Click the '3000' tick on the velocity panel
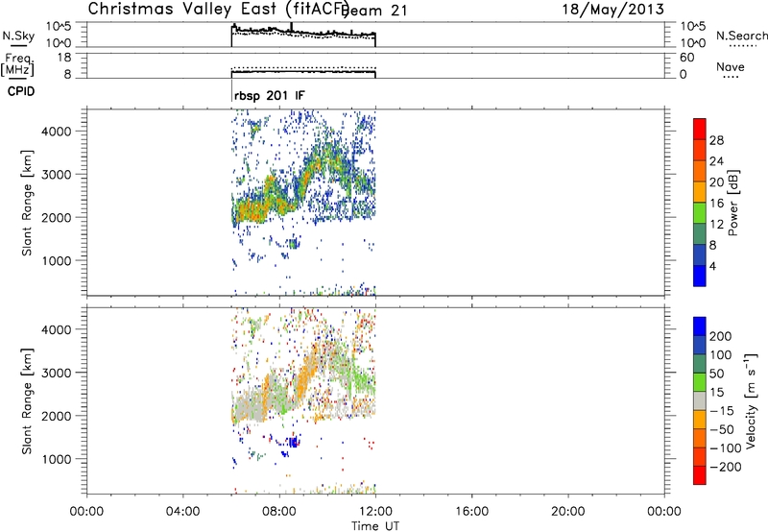The width and height of the screenshot is (768, 532). tap(56, 373)
